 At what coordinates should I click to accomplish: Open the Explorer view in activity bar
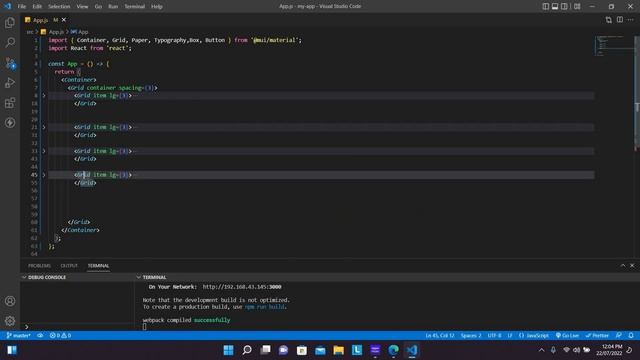coord(10,22)
